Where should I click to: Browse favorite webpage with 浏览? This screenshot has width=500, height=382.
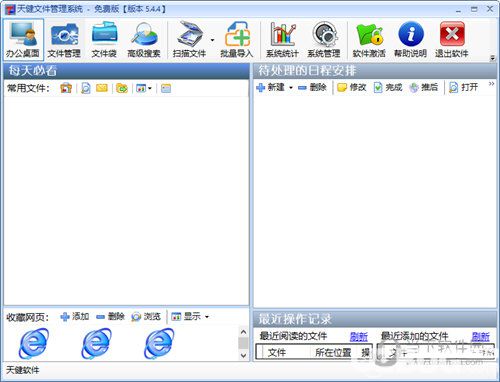pyautogui.click(x=146, y=316)
